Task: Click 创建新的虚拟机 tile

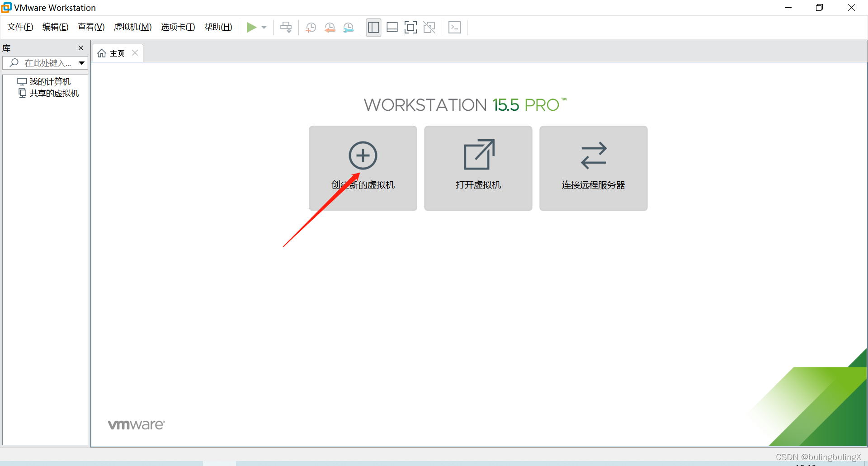Action: pyautogui.click(x=363, y=168)
